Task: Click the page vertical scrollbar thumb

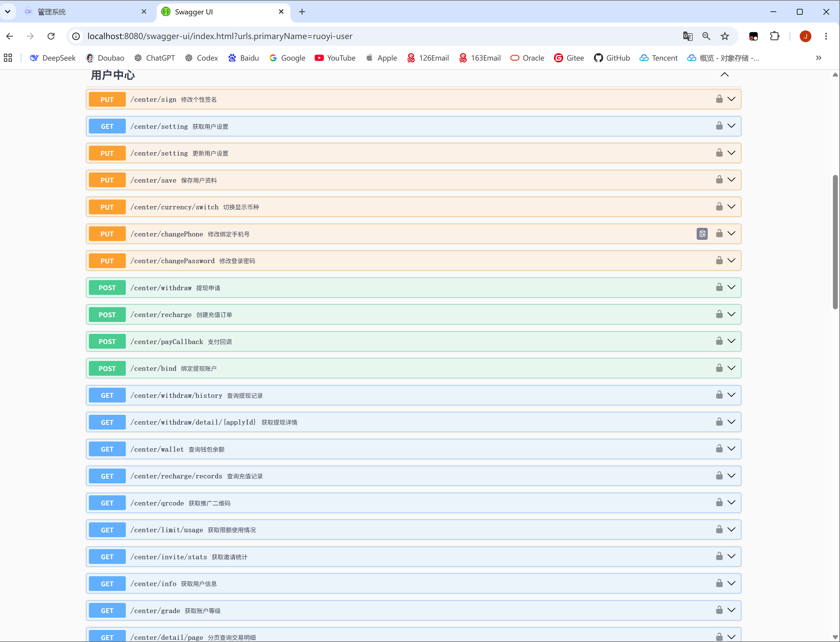Action: 835,242
